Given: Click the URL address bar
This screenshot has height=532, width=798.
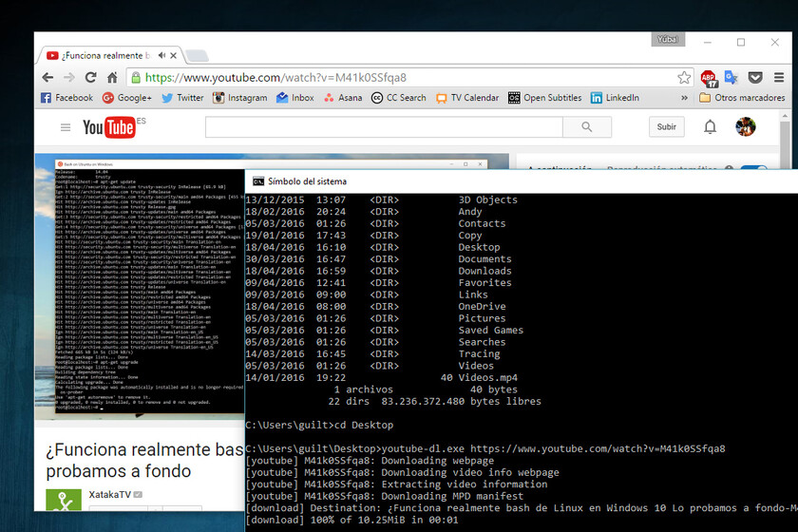Looking at the screenshot, I should [x=408, y=77].
